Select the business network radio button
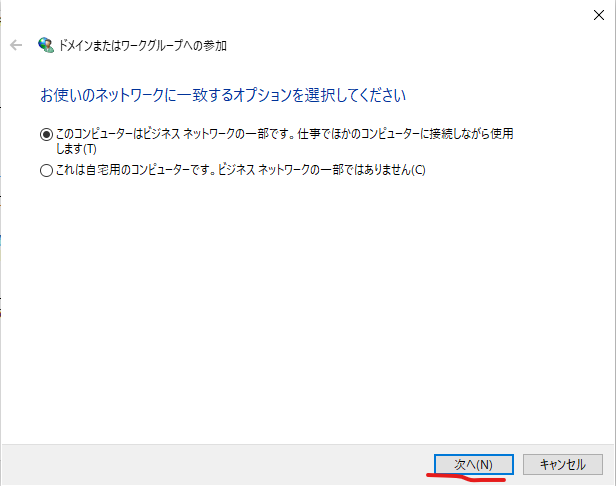The image size is (616, 486). pos(46,133)
